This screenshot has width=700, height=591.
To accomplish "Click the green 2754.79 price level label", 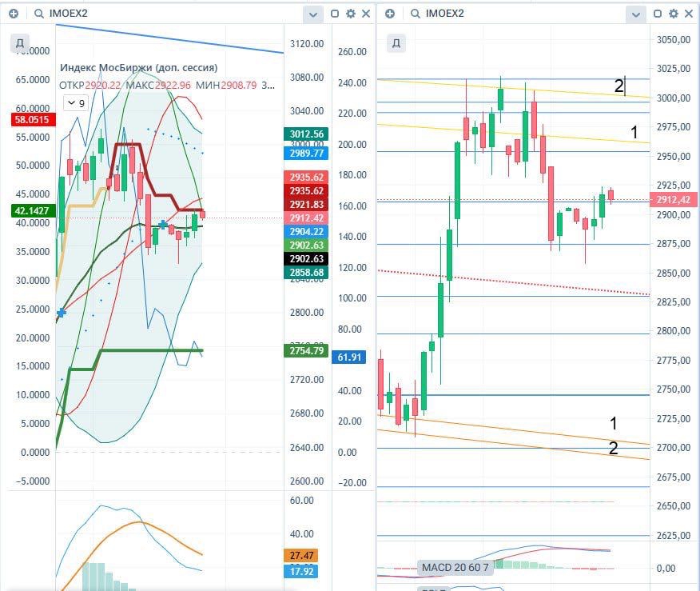I will [x=307, y=350].
